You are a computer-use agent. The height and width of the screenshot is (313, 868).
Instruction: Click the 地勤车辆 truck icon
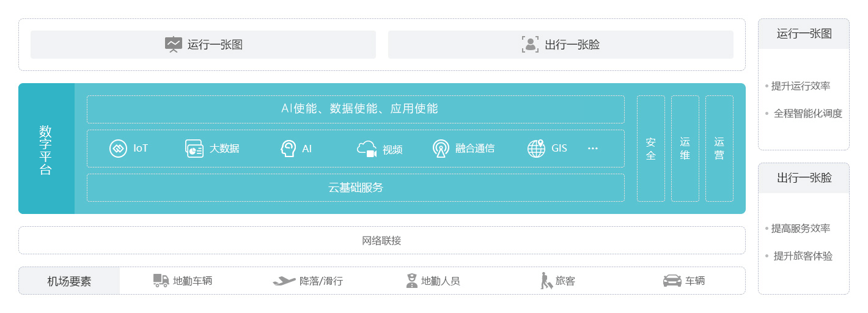(x=161, y=281)
